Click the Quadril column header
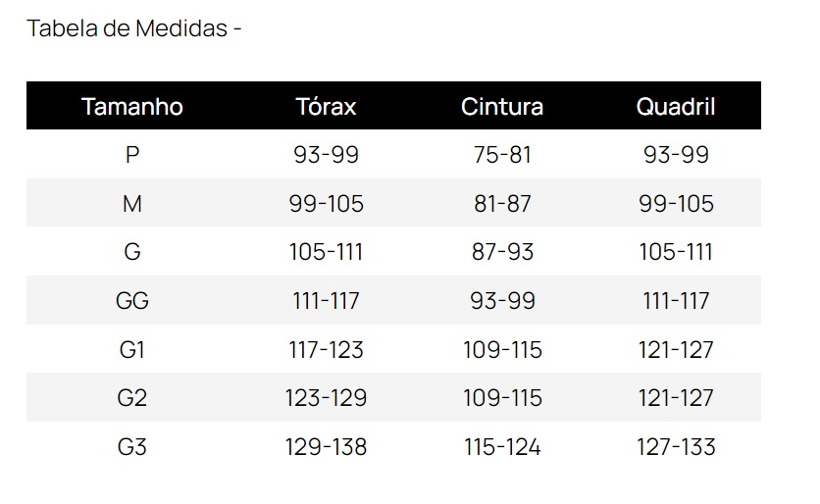The height and width of the screenshot is (504, 820). click(x=676, y=106)
